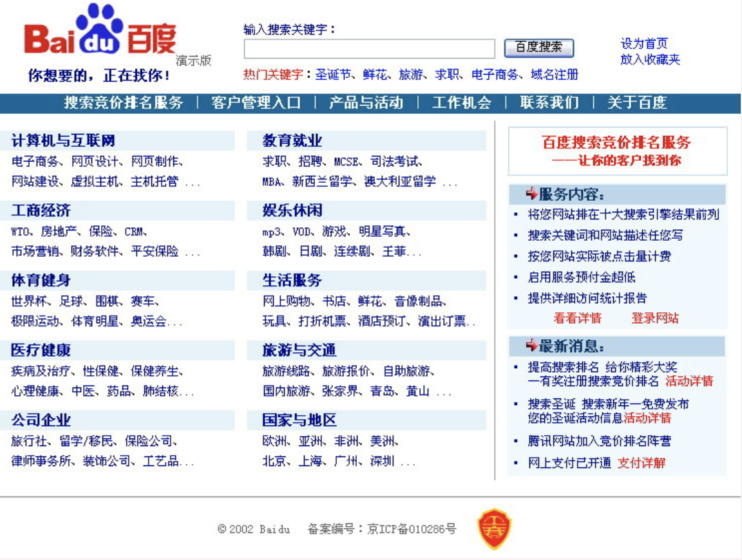Click the 百度搜索竞价排名服务 banner
Screen dimensions: 742x560
617,151
